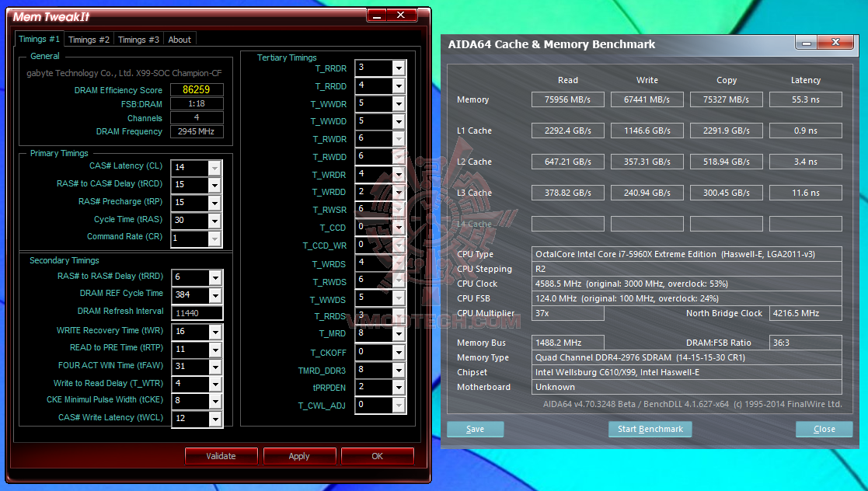
Task: Open the RAS# to CAS# Delay (tRCD) dropdown
Action: coord(214,186)
